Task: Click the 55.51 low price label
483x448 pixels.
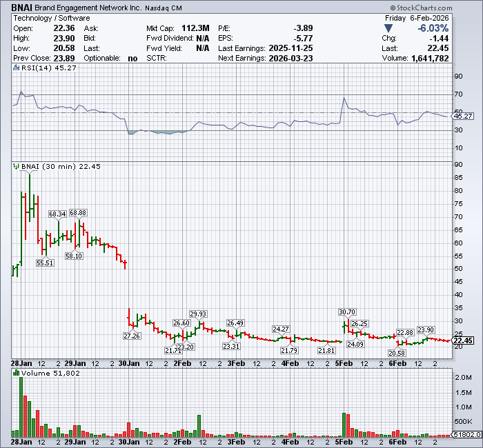Action: (45, 263)
